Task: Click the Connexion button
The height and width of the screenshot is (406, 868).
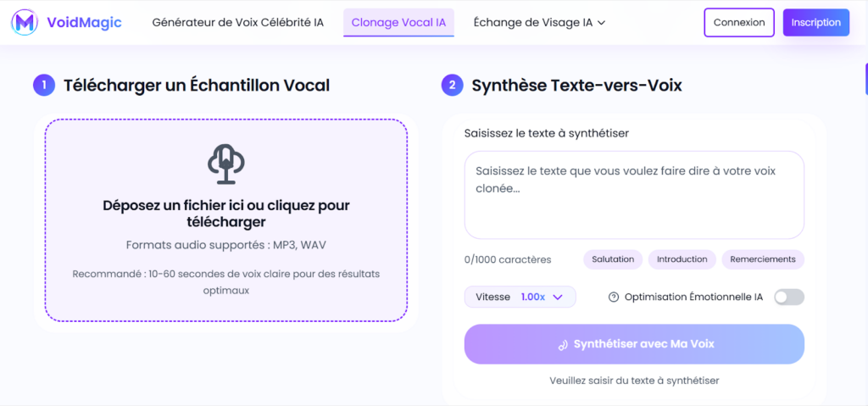Action: pos(739,22)
